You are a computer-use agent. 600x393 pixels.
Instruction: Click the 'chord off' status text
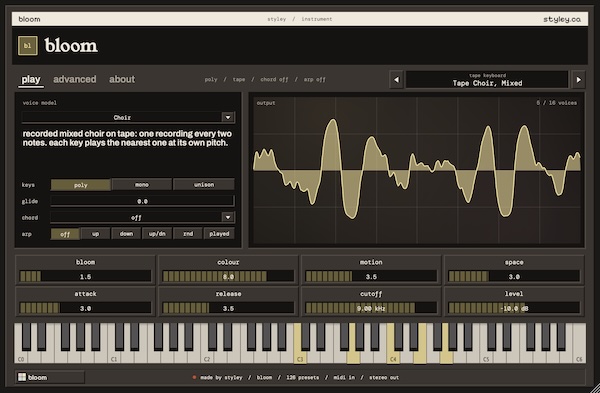[274, 80]
